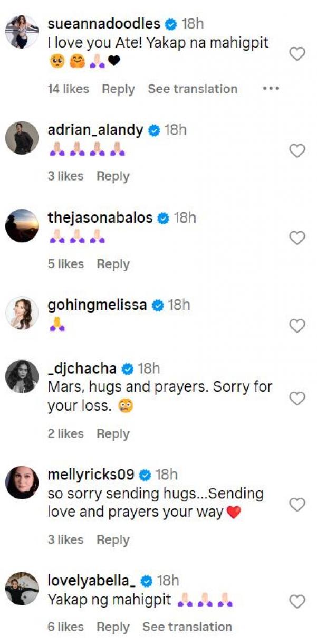Like _djchacha's comment heart icon
This screenshot has width=317, height=644.
[x=297, y=399]
